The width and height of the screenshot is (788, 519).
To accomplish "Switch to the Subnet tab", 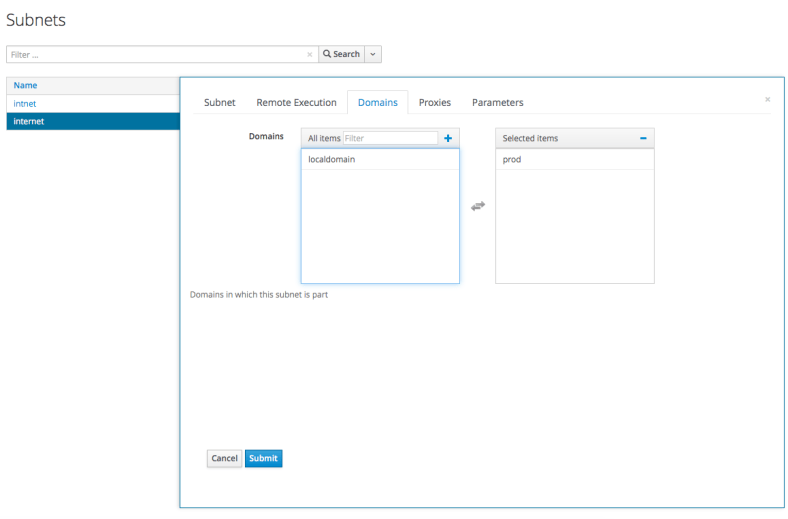I will click(220, 102).
